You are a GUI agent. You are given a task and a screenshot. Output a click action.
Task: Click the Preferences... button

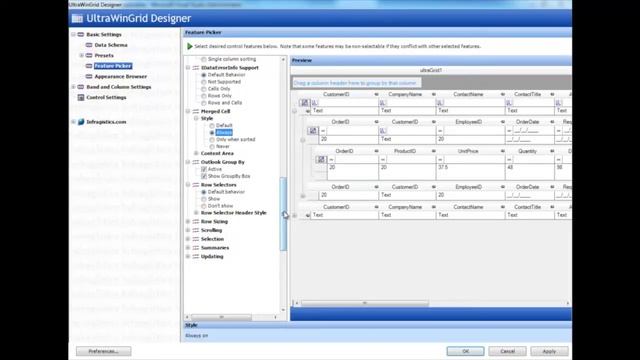click(x=104, y=351)
